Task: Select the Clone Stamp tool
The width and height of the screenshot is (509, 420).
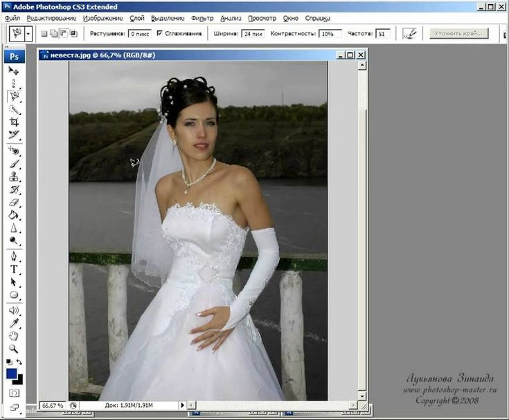Action: 14,176
